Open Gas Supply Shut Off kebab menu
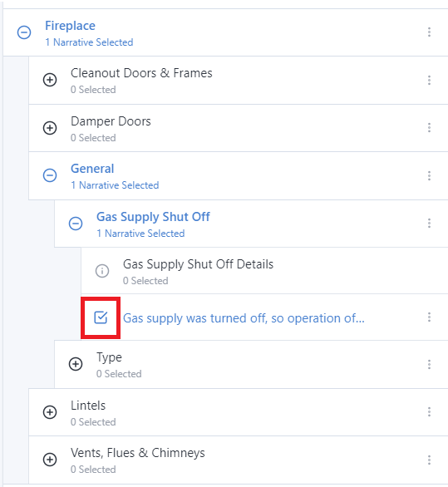This screenshot has height=487, width=448. pyautogui.click(x=429, y=223)
